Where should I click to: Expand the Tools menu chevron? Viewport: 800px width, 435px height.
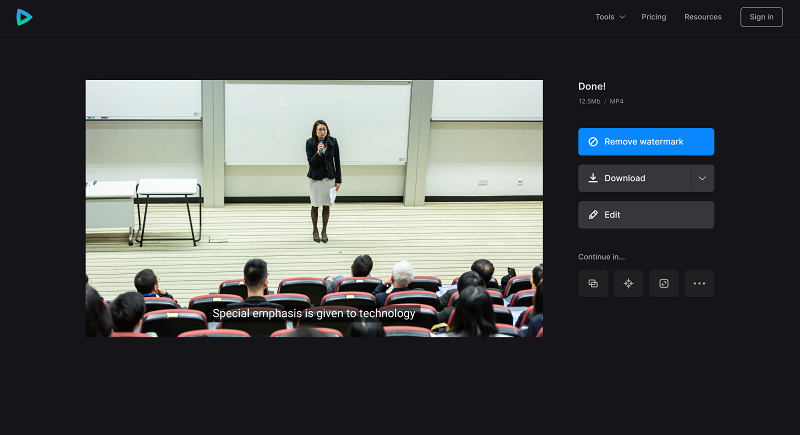tap(622, 17)
